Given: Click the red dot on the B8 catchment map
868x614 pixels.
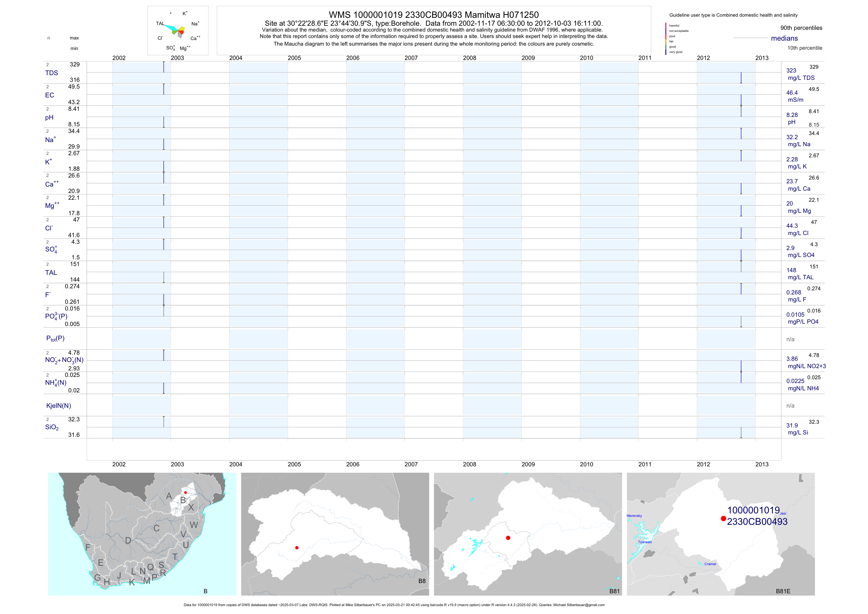Looking at the screenshot, I should [297, 547].
